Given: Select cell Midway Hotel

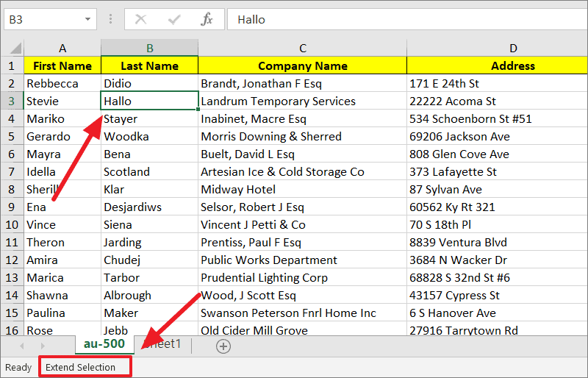Looking at the screenshot, I should click(303, 189).
